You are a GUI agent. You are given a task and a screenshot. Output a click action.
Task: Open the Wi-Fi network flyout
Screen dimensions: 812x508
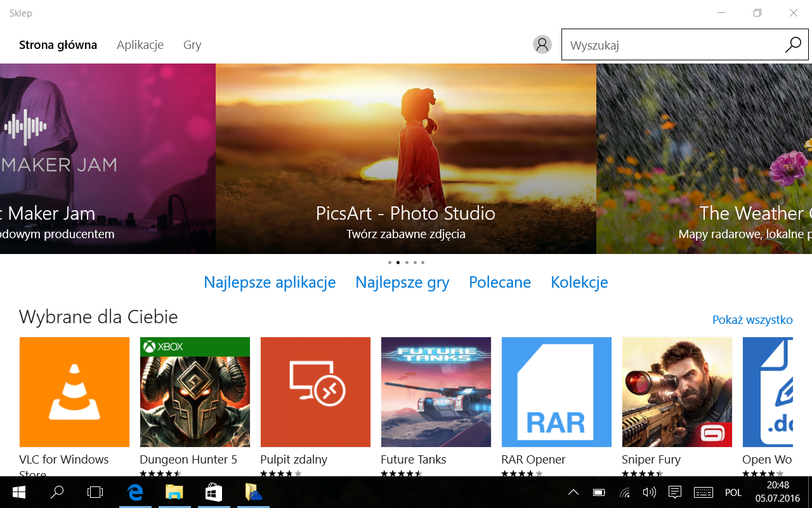(625, 492)
